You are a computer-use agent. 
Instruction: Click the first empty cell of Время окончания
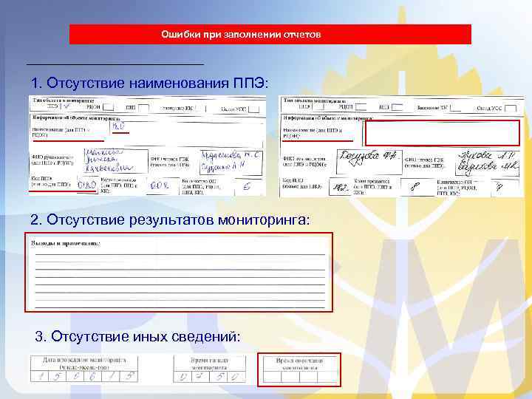(273, 377)
